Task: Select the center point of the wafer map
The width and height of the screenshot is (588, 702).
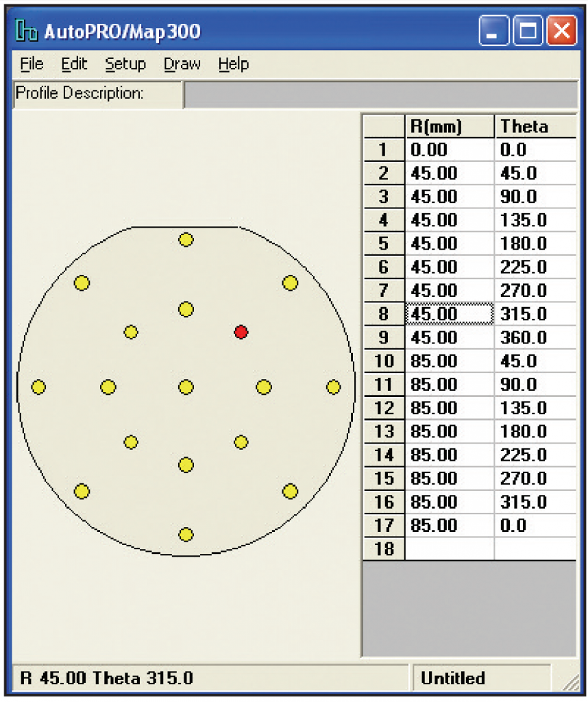Action: [x=186, y=387]
